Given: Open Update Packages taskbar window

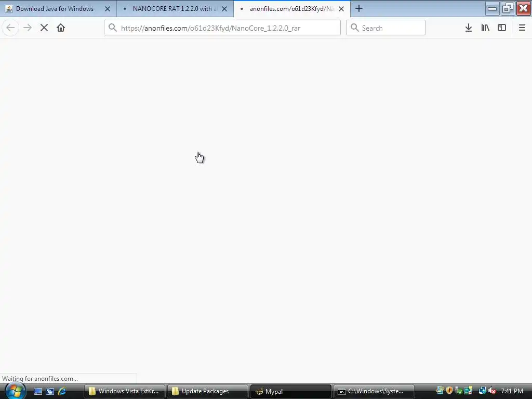Looking at the screenshot, I should point(208,391).
